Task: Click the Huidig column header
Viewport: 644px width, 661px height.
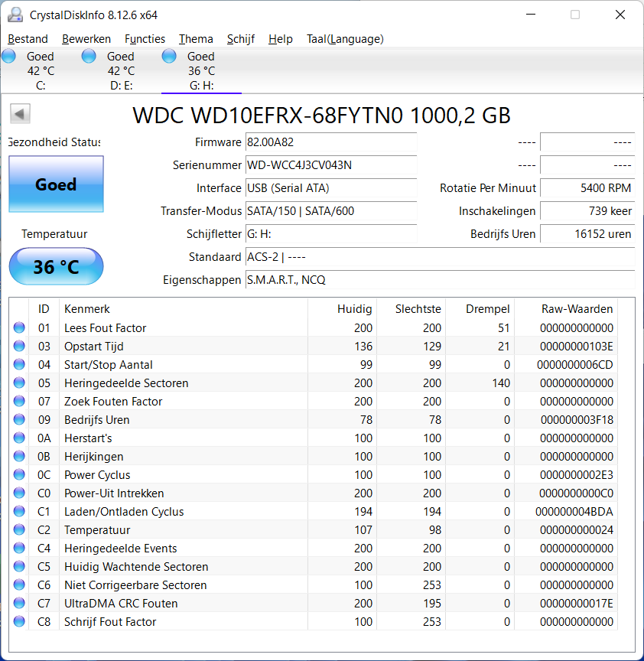Action: (x=342, y=309)
